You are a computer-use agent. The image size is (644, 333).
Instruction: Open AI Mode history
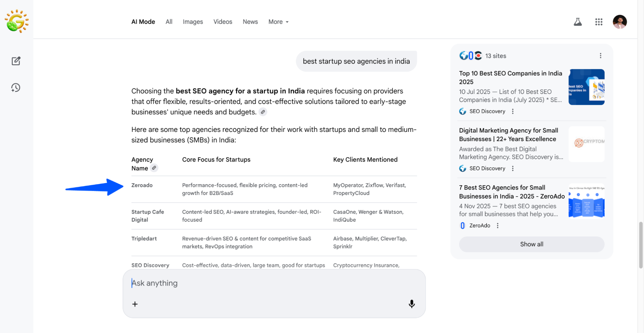16,87
